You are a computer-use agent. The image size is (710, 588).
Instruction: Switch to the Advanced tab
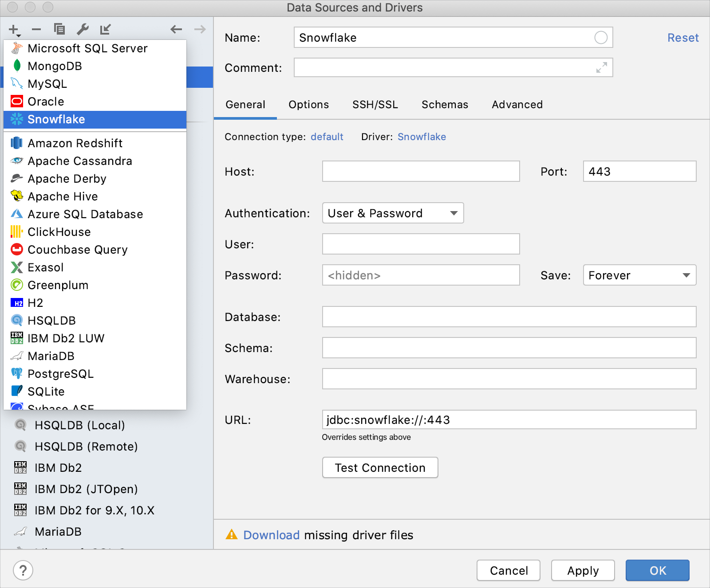coord(517,105)
